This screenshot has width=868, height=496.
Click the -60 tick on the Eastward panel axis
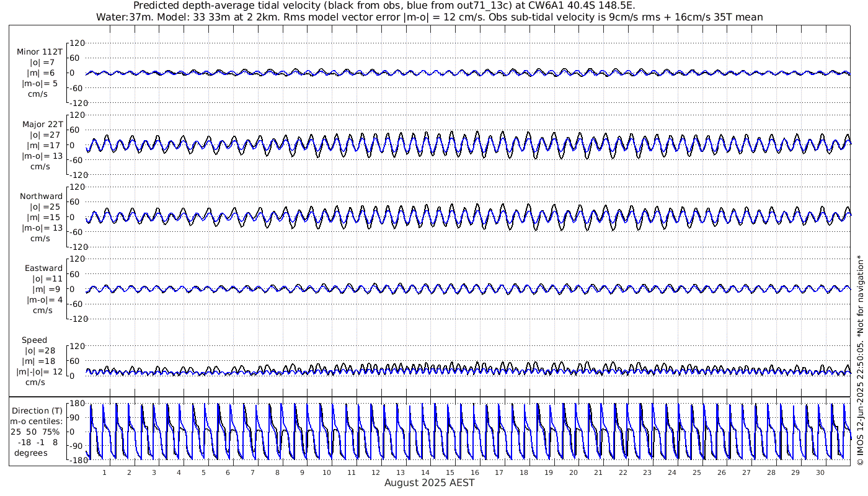click(76, 304)
